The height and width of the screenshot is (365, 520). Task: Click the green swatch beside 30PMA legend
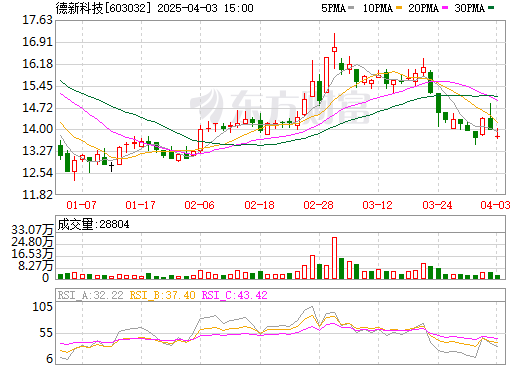[x=491, y=8]
